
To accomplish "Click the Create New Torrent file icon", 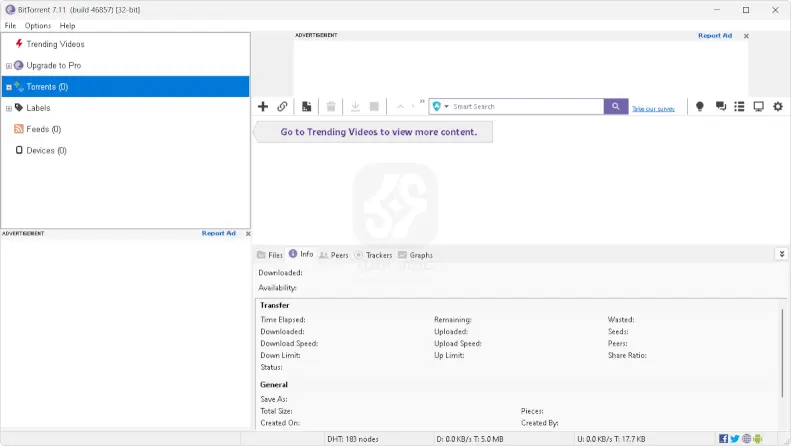I will [306, 106].
